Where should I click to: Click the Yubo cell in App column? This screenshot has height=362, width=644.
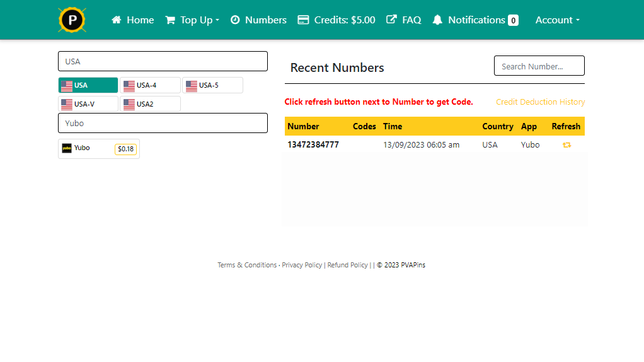(530, 144)
